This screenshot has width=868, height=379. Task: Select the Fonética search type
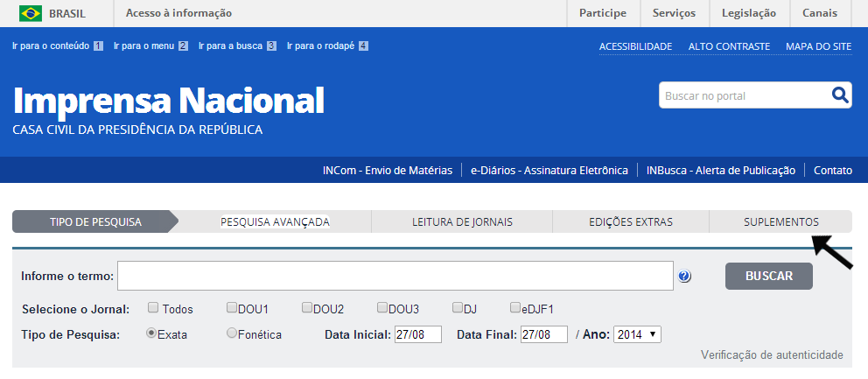(231, 333)
